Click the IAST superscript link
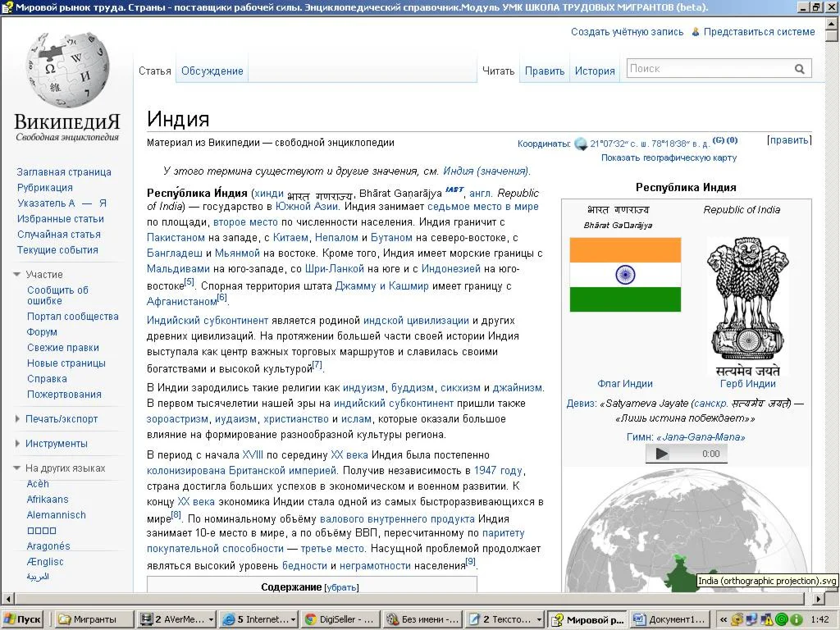This screenshot has width=840, height=630. (x=454, y=189)
